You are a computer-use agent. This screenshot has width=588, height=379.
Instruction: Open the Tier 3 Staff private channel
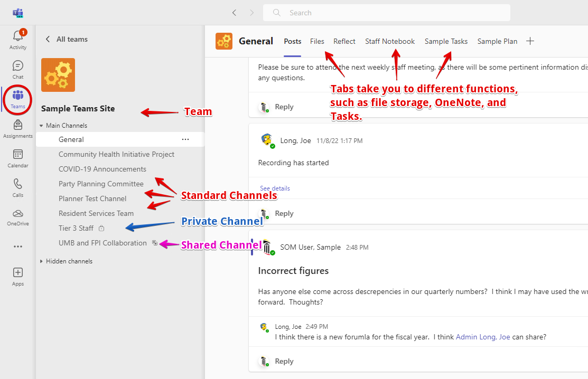[76, 228]
